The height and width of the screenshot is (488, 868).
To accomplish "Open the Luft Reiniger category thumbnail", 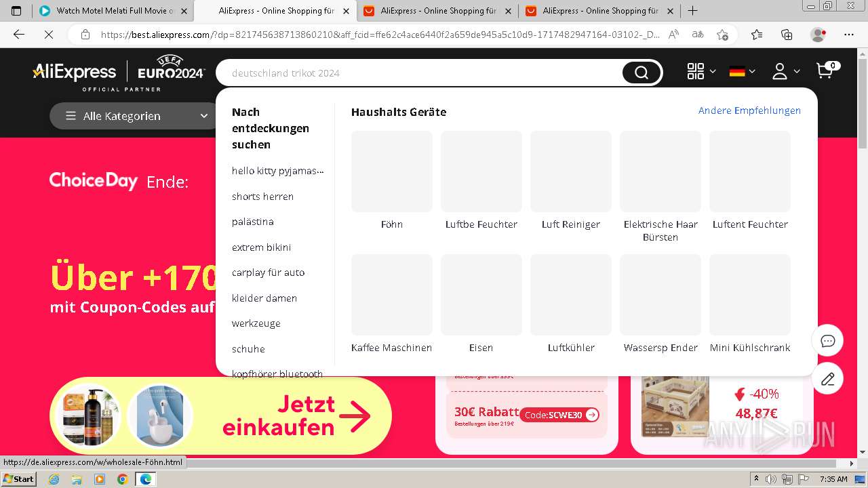I will [x=571, y=171].
